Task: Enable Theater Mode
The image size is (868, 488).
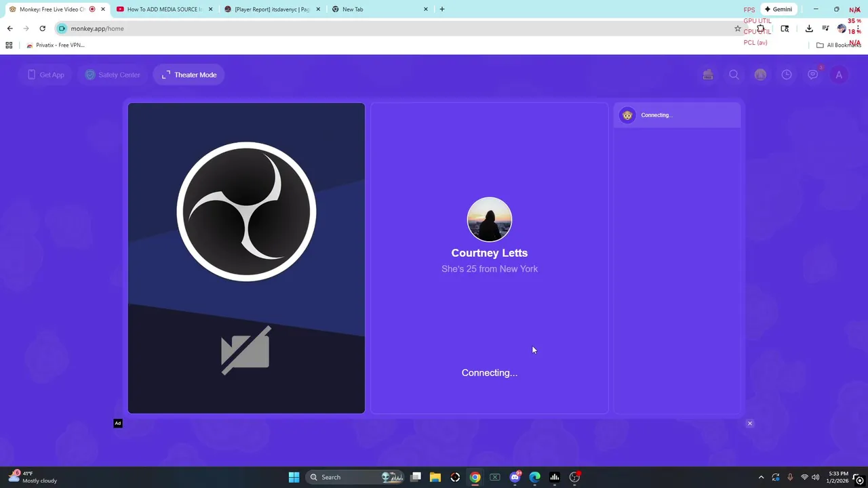Action: [189, 75]
